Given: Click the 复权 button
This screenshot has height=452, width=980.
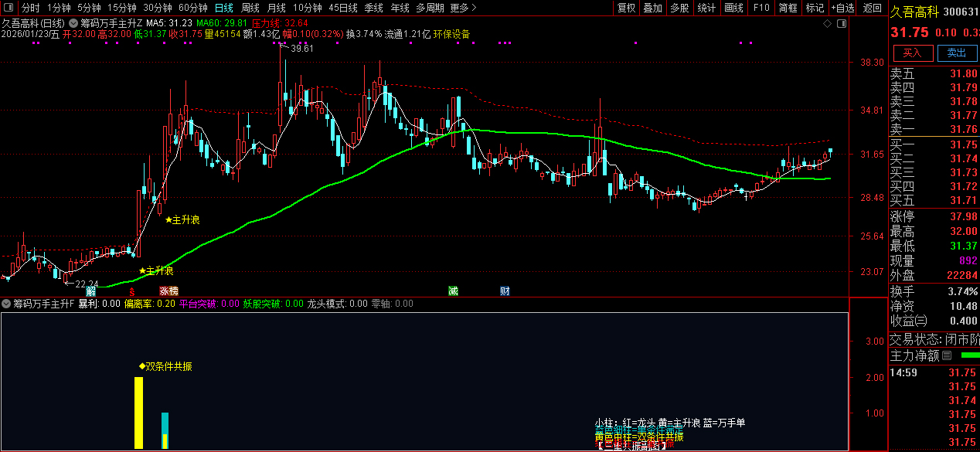Looking at the screenshot, I should (x=626, y=8).
